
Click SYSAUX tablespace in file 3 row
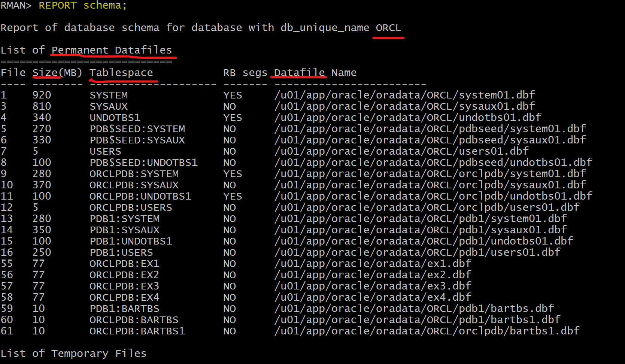tap(109, 106)
